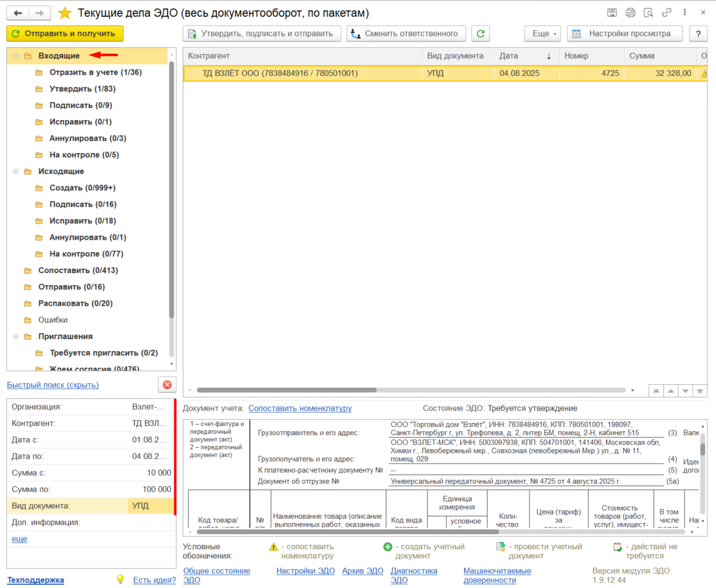Sort by the Дата column header

click(527, 56)
